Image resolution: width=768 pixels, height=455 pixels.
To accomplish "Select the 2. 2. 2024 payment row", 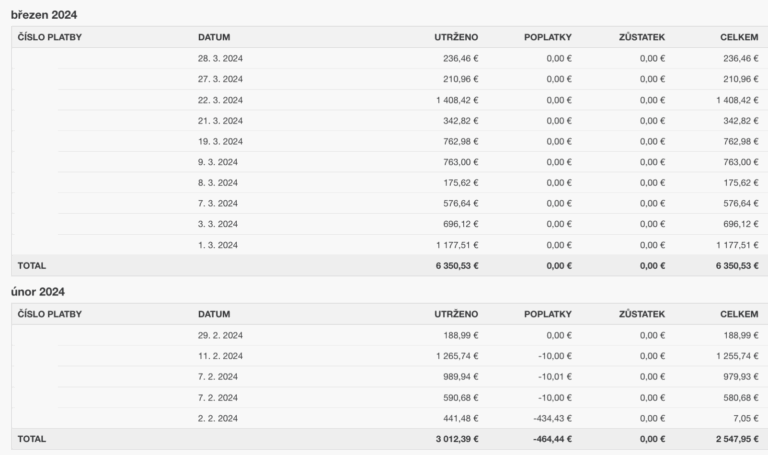I will click(x=389, y=418).
